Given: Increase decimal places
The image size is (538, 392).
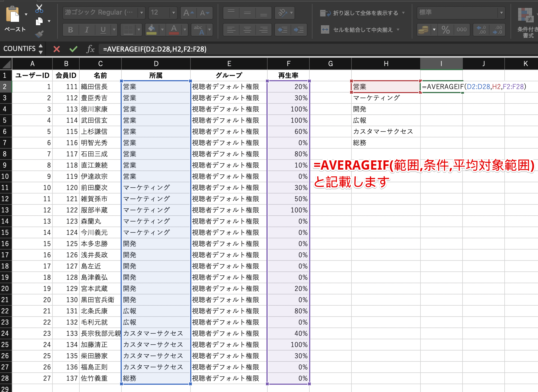Looking at the screenshot, I should [x=482, y=29].
